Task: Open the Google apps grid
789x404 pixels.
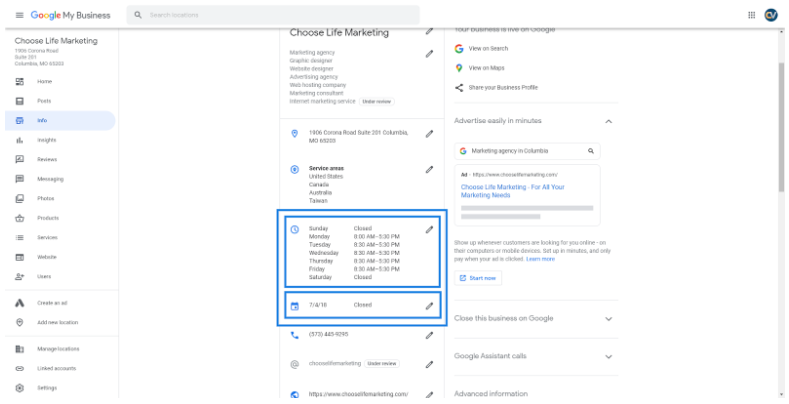Action: pyautogui.click(x=751, y=15)
